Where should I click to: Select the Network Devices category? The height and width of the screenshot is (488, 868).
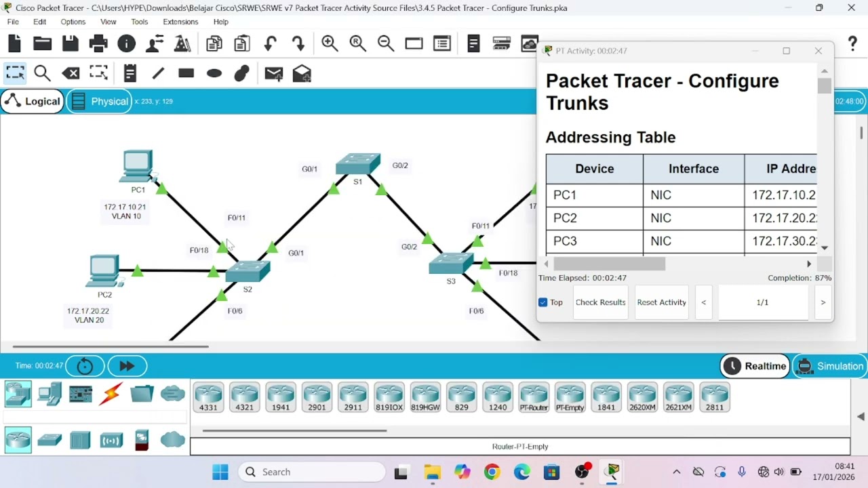(x=18, y=394)
